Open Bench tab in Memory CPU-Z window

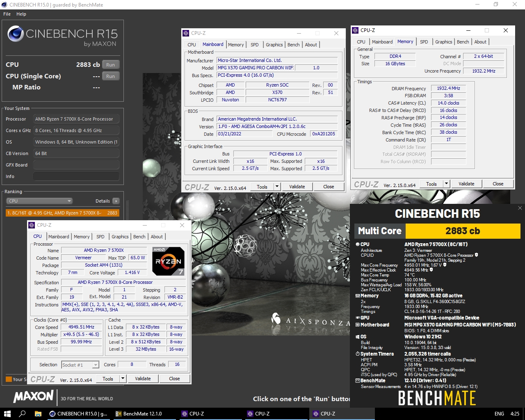463,42
